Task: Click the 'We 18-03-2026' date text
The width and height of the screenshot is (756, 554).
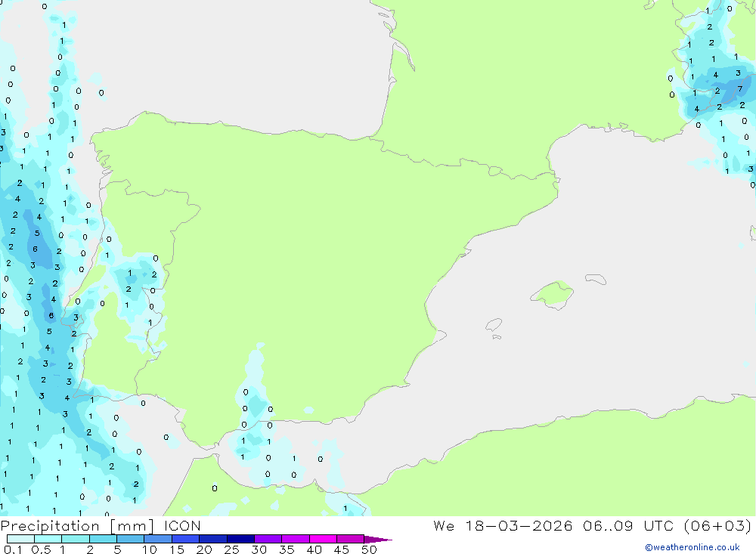Action: 503,525
